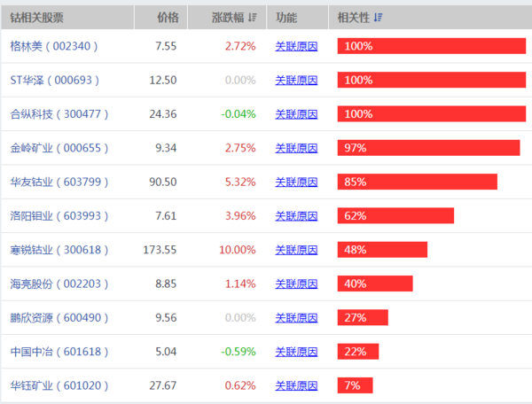
Task: Open 关联原因 link for 合纵科技
Action: point(296,114)
